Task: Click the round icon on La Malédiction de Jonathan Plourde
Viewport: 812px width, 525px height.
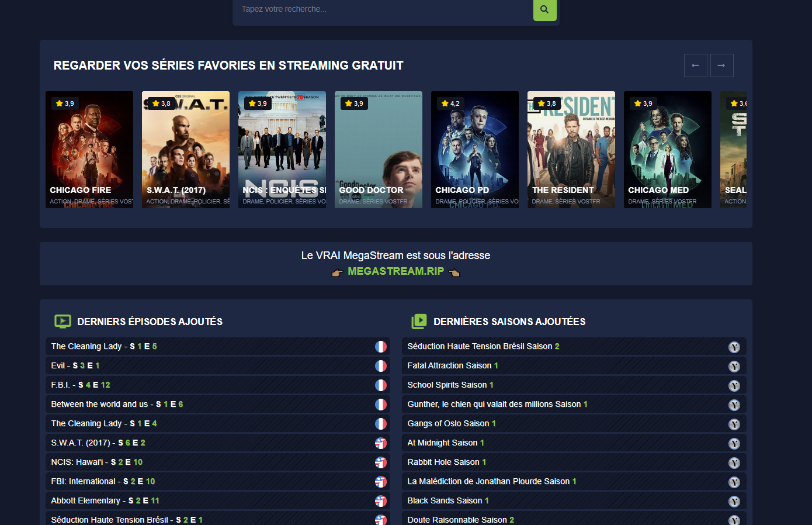Action: (x=734, y=482)
